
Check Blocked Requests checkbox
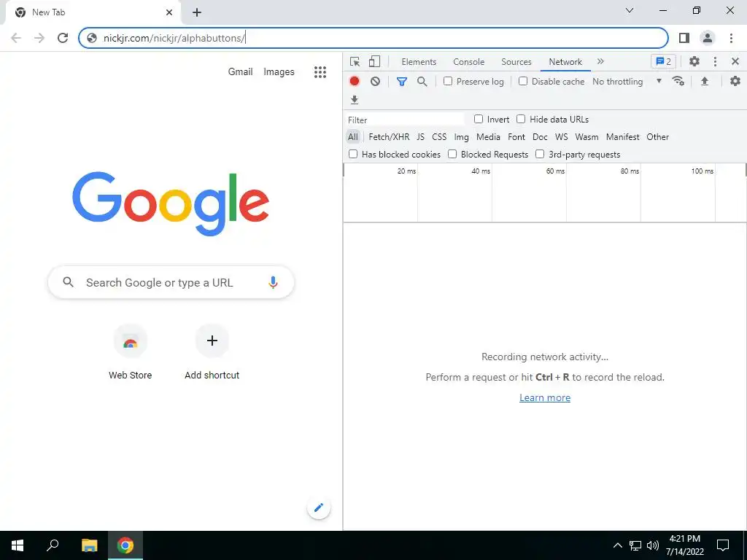coord(452,154)
